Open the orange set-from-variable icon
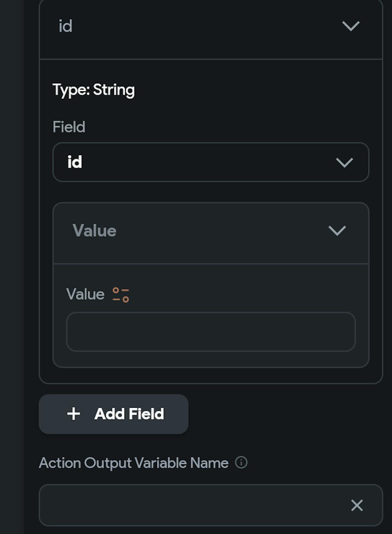 pyautogui.click(x=121, y=295)
